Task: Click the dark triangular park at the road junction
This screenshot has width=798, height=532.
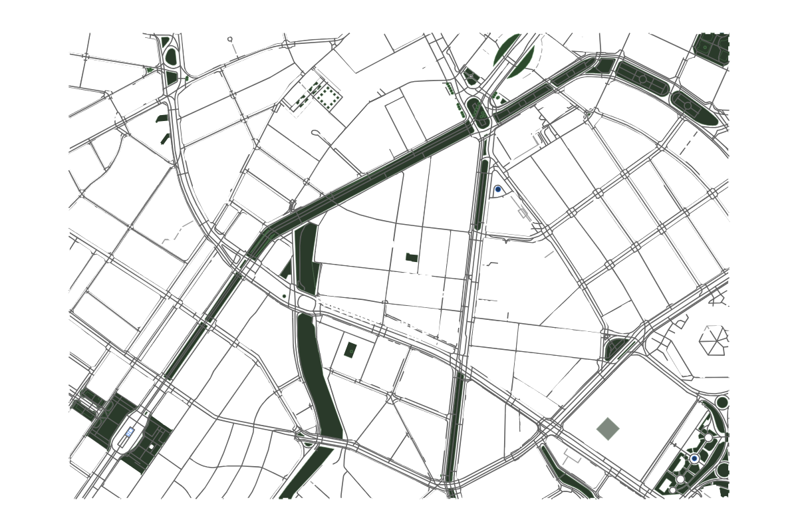Action: [x=614, y=348]
